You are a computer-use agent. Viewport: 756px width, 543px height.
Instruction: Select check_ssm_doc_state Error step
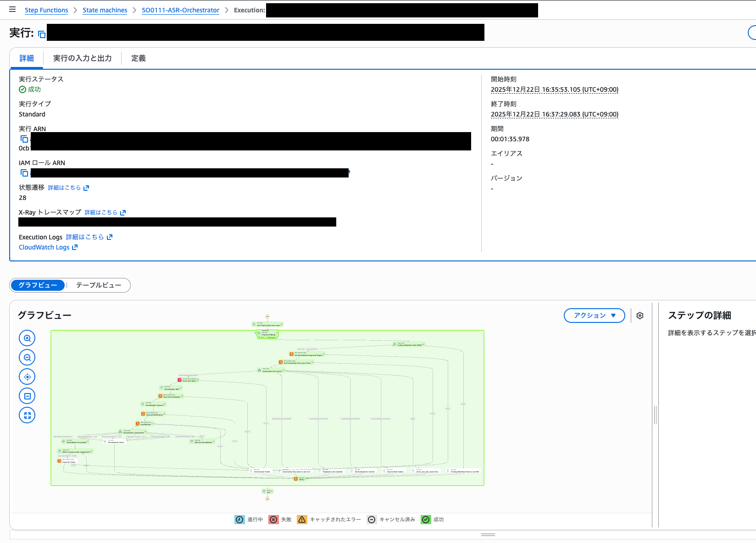[x=425, y=471]
